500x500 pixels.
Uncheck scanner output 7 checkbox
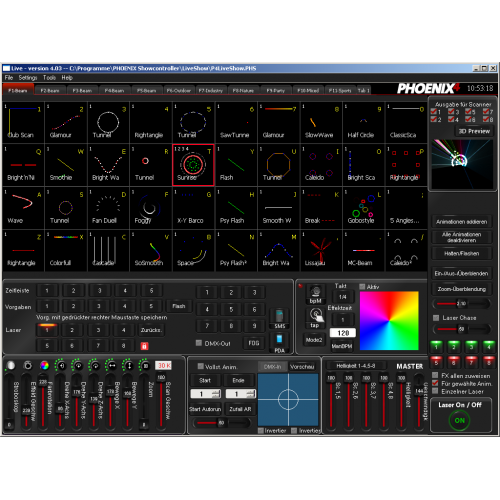pyautogui.click(x=486, y=111)
